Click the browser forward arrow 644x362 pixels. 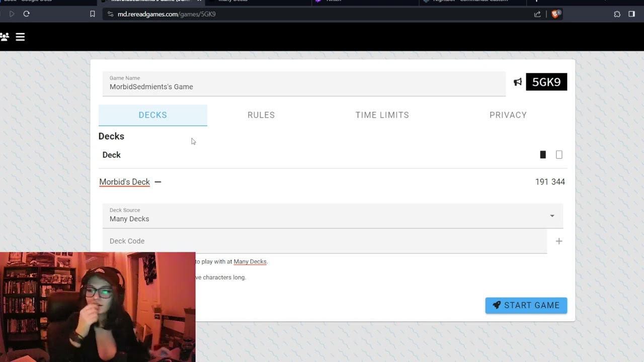pyautogui.click(x=12, y=14)
